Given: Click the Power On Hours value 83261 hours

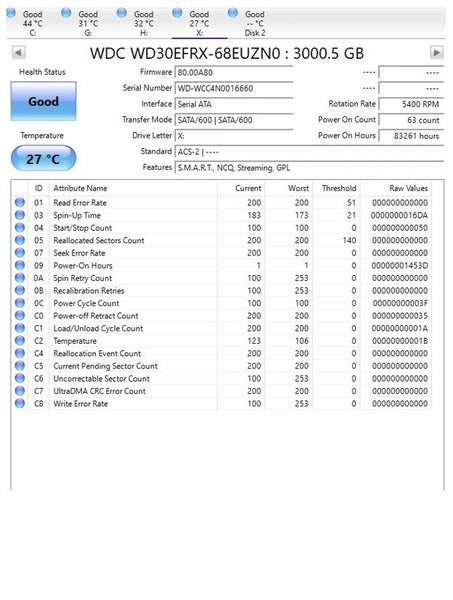Looking at the screenshot, I should pyautogui.click(x=411, y=136).
